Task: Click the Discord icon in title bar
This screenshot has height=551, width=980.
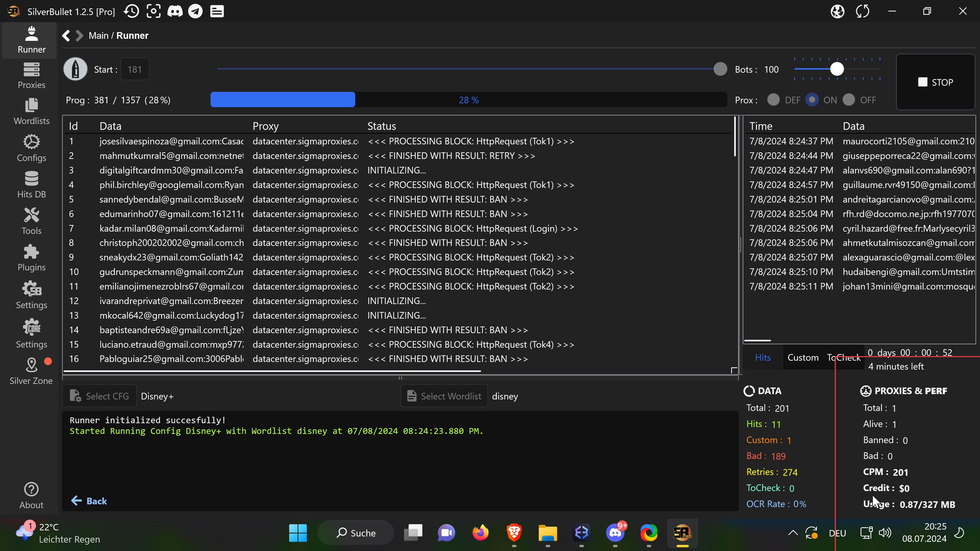Action: tap(175, 11)
